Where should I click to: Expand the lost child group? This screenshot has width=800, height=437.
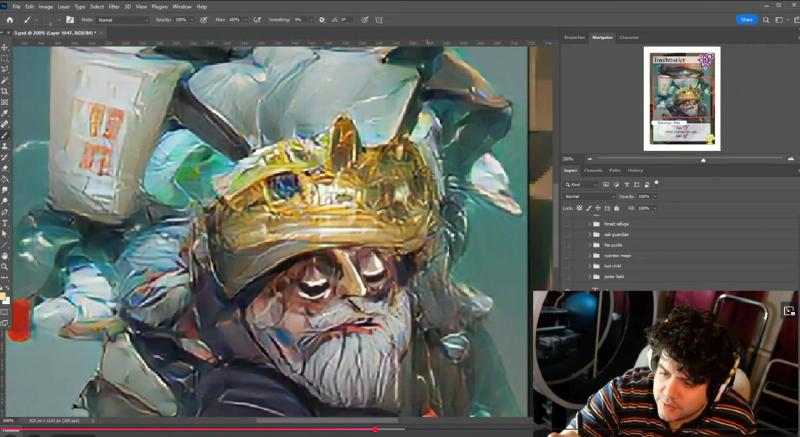pos(590,266)
